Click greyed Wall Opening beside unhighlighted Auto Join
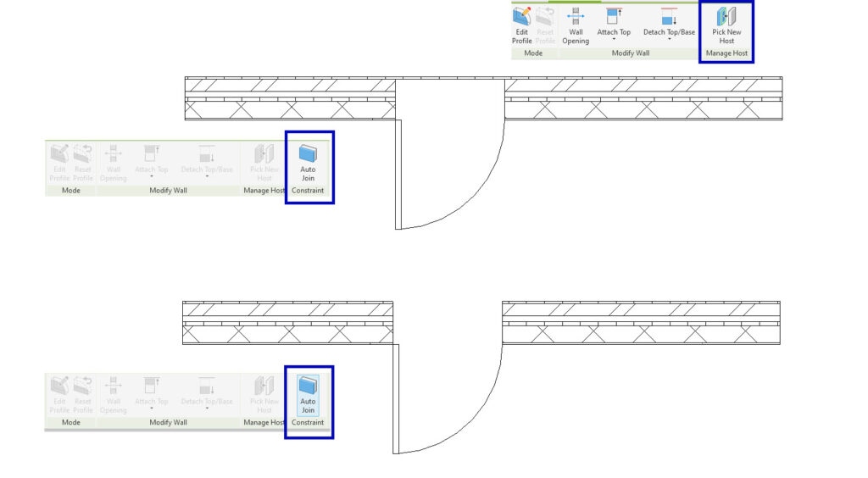 point(113,154)
